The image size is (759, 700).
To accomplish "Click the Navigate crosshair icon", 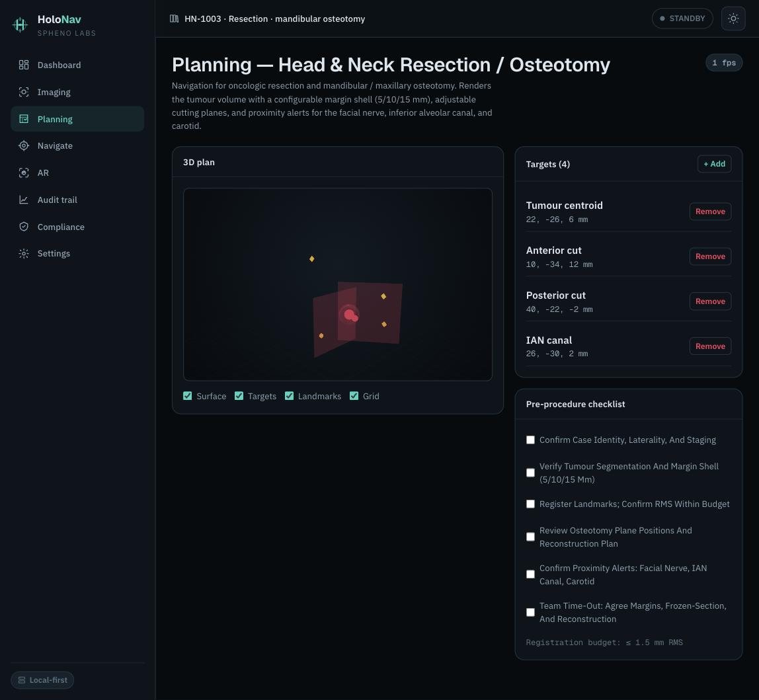I will pyautogui.click(x=24, y=145).
